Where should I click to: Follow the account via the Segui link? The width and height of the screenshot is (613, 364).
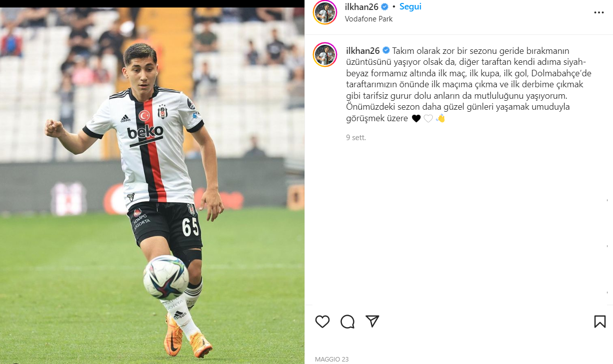410,6
